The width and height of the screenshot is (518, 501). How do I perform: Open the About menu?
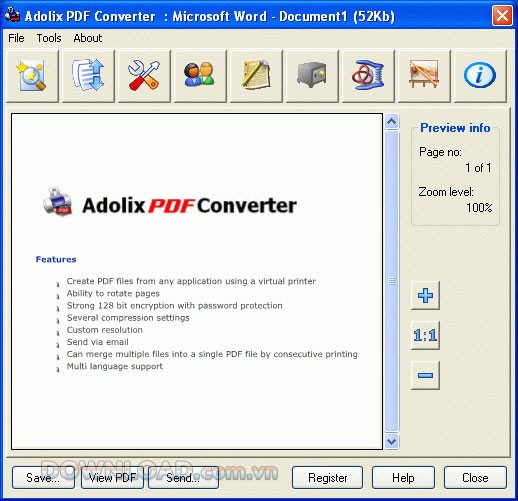pyautogui.click(x=88, y=38)
